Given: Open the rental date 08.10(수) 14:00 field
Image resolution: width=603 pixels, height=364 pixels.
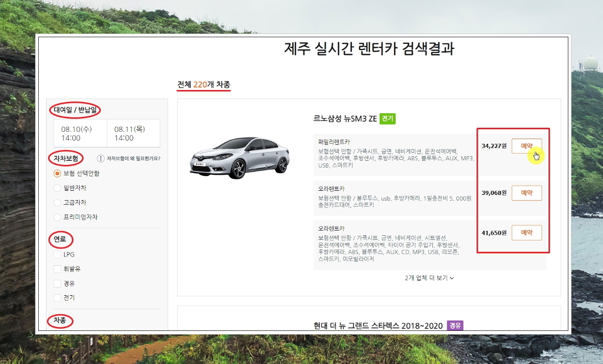Looking at the screenshot, I should click(x=80, y=133).
